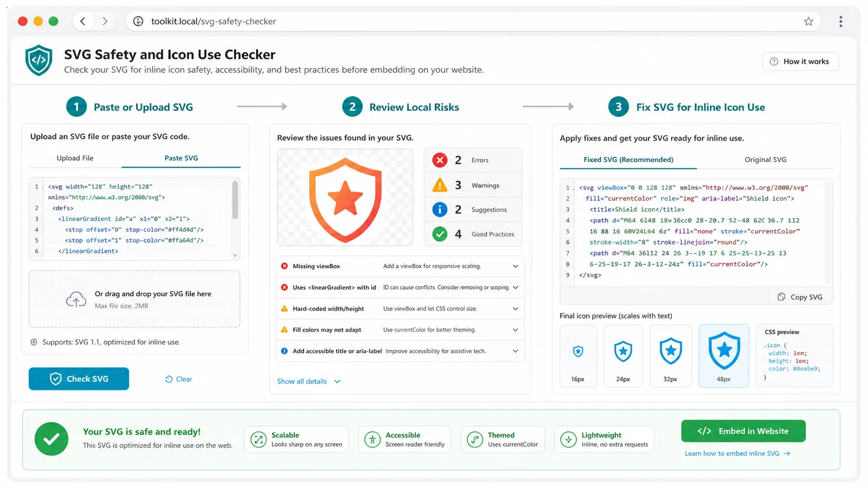Click the Scalable badge icon
Screen dimensions: 868x488
coord(258,439)
